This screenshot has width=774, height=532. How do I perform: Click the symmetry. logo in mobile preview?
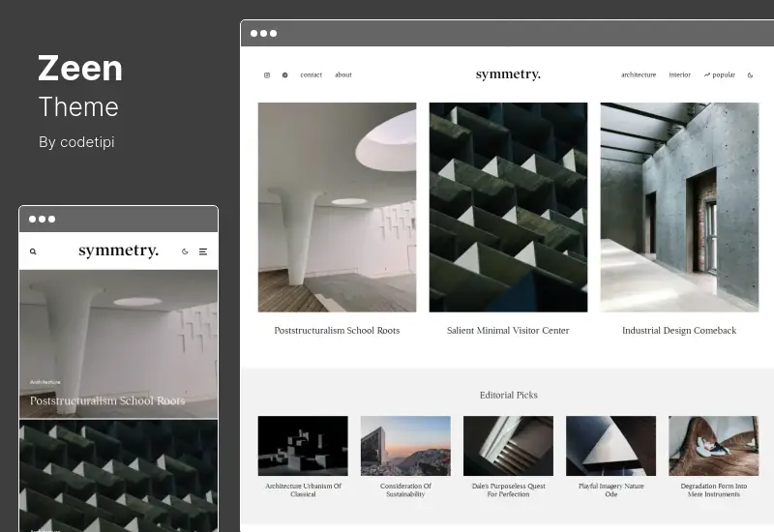(118, 251)
